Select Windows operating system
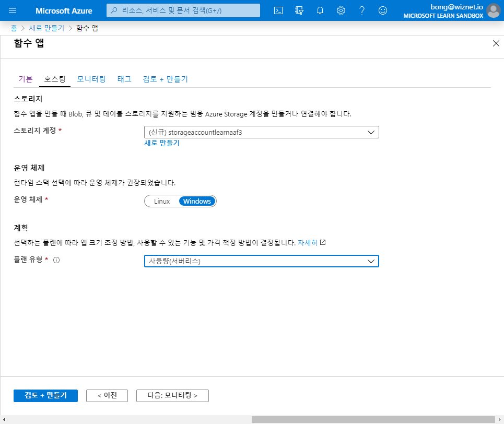 pyautogui.click(x=197, y=201)
